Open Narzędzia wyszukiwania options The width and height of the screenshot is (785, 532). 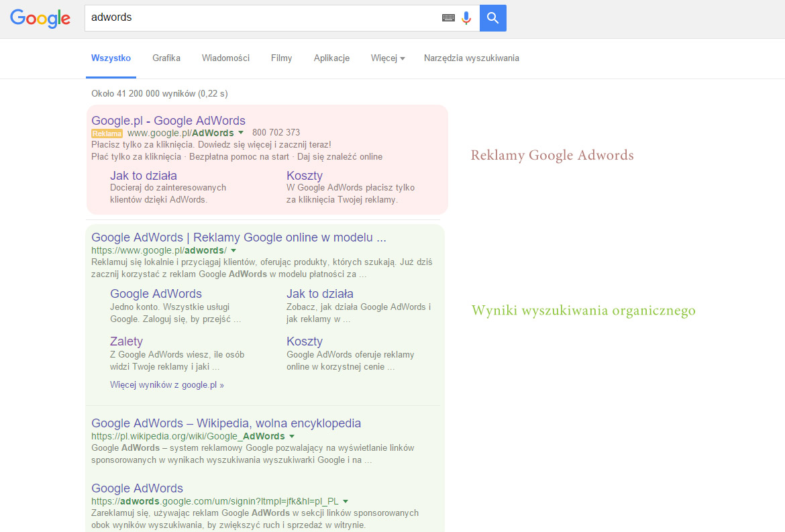tap(471, 58)
